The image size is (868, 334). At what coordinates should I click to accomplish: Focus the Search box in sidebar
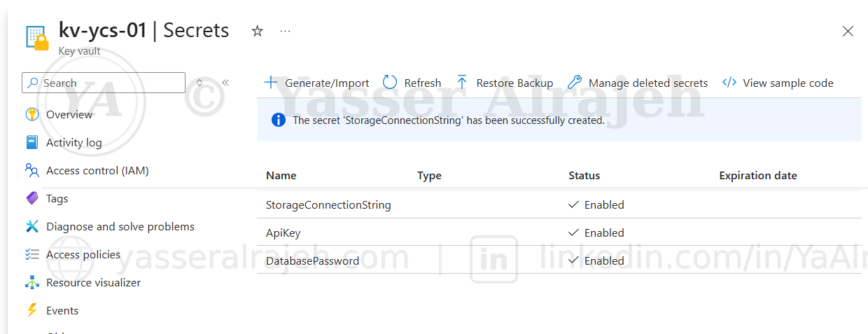(x=104, y=83)
